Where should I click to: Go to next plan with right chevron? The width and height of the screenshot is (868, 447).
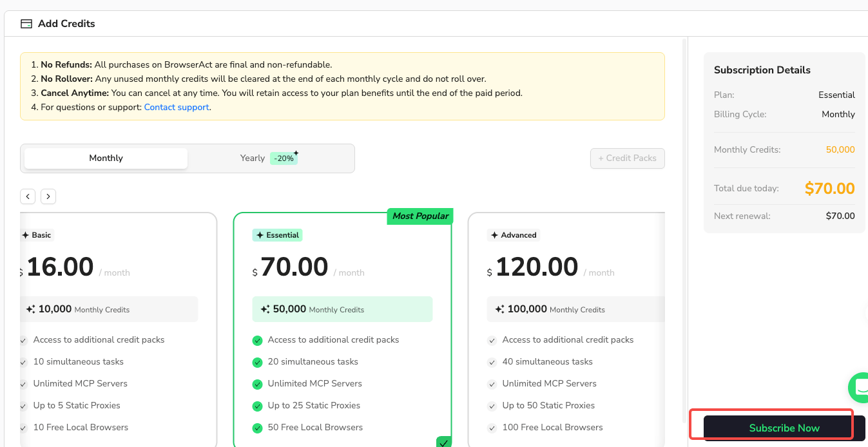pyautogui.click(x=48, y=196)
